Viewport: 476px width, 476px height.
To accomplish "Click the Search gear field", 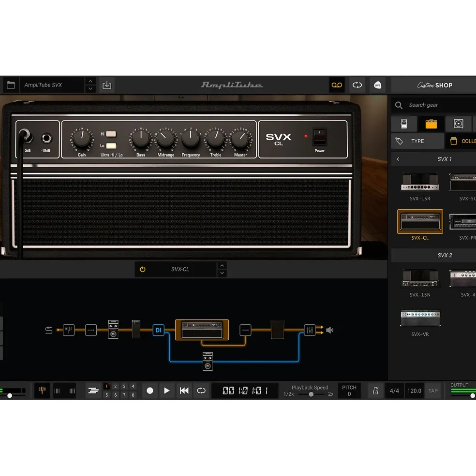I will [435, 105].
